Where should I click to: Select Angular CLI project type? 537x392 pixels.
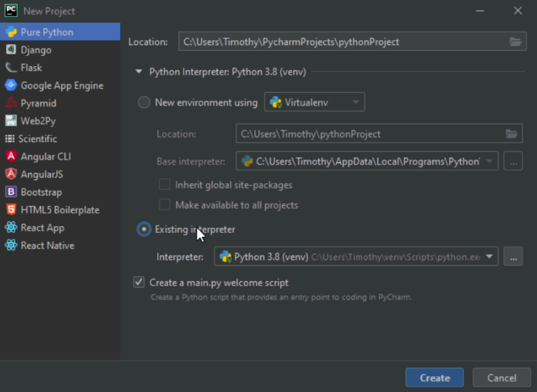[x=60, y=156]
